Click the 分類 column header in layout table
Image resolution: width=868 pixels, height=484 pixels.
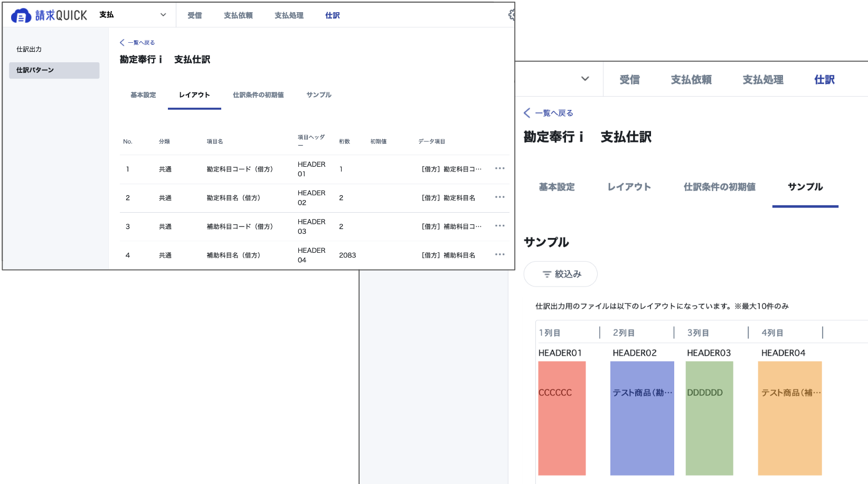pyautogui.click(x=164, y=141)
